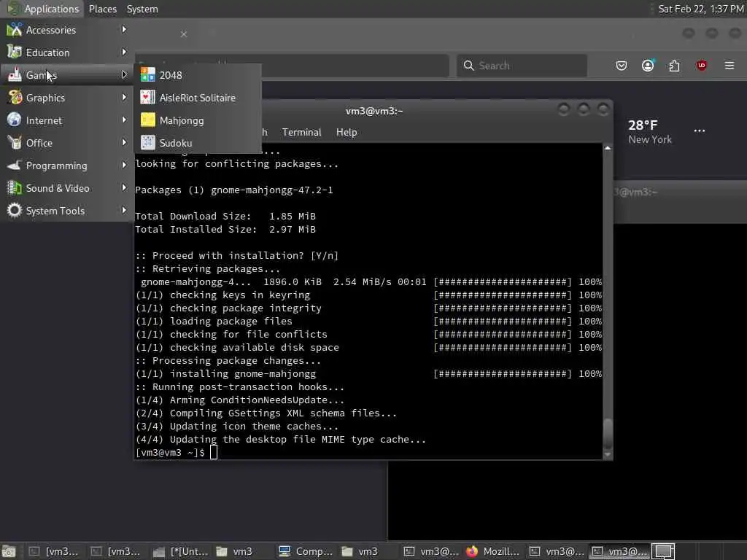Click the System Tools gear icon

(15, 211)
